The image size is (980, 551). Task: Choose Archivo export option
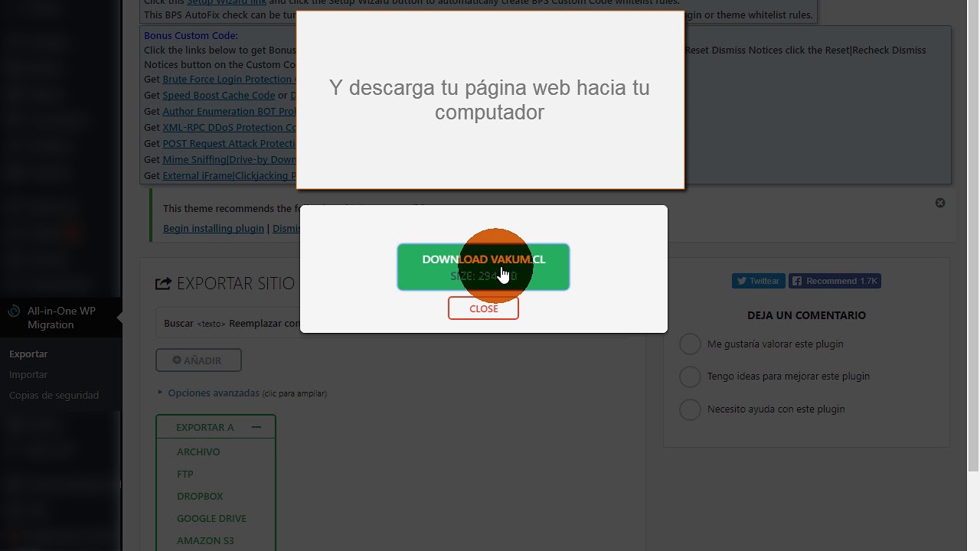click(x=198, y=452)
